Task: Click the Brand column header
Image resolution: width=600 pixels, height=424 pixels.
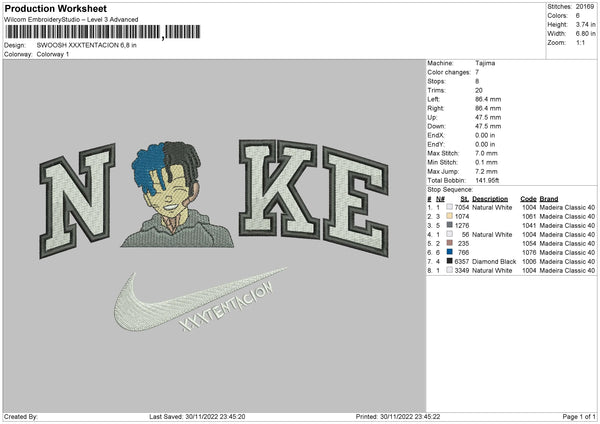Action: 549,199
